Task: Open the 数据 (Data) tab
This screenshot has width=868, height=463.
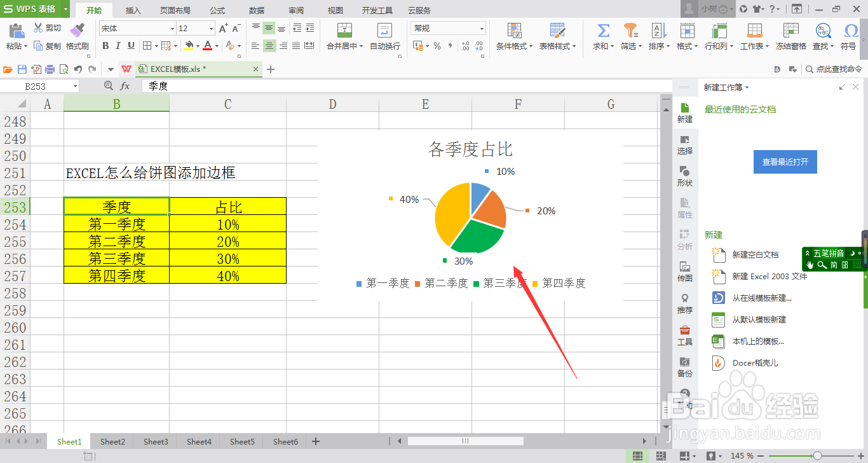Action: 257,10
